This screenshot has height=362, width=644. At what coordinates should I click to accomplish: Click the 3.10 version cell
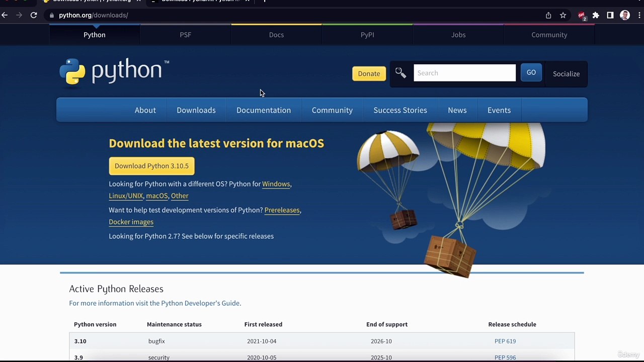click(80, 341)
